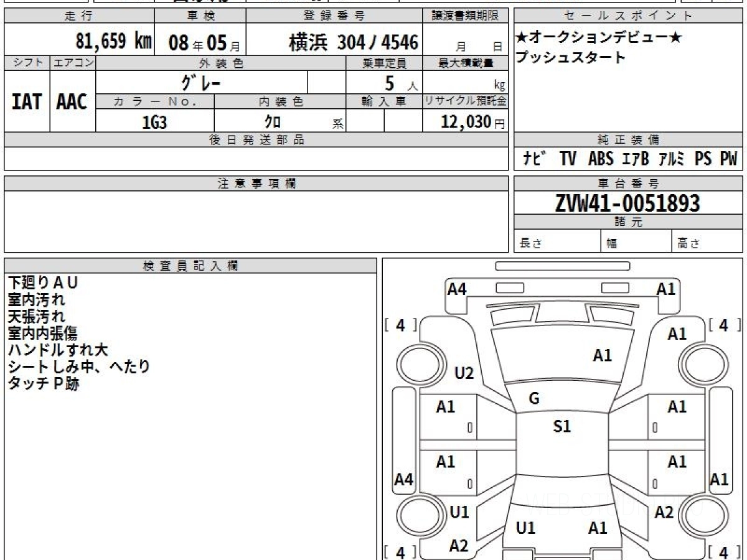Click the カラーNo. header
Screen dimensions: 747x560
pos(155,101)
